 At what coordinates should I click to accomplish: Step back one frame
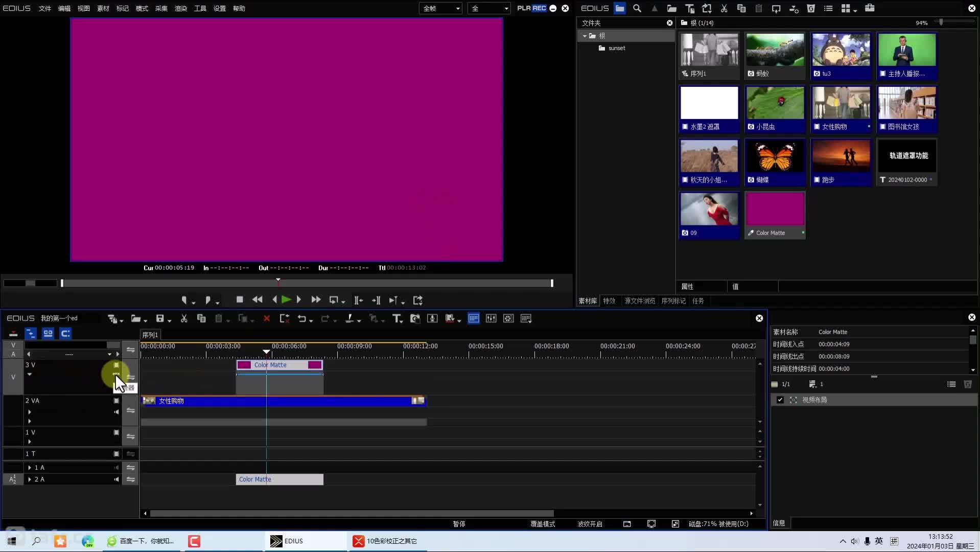(x=275, y=300)
